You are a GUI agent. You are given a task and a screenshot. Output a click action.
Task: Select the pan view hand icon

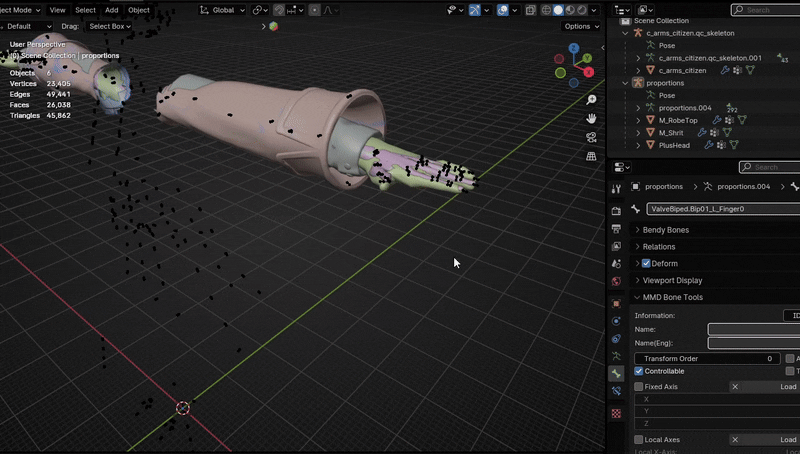point(592,118)
